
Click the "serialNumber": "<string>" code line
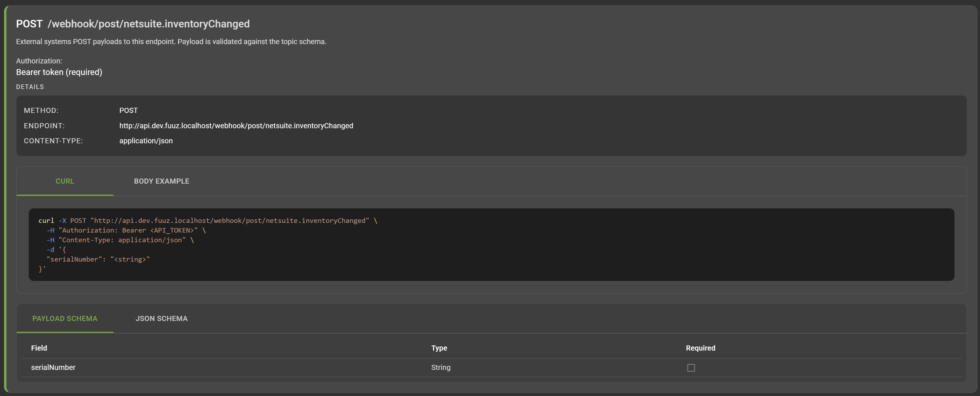[x=98, y=259]
